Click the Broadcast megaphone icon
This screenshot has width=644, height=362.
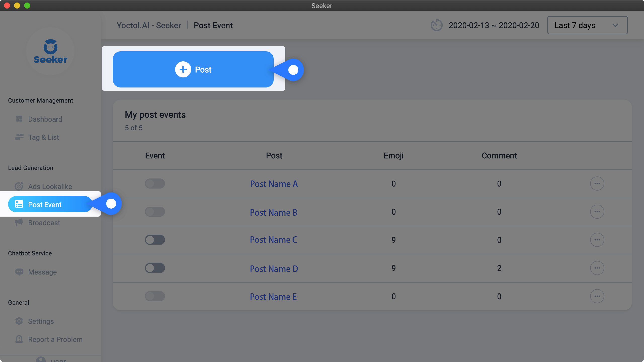19,222
